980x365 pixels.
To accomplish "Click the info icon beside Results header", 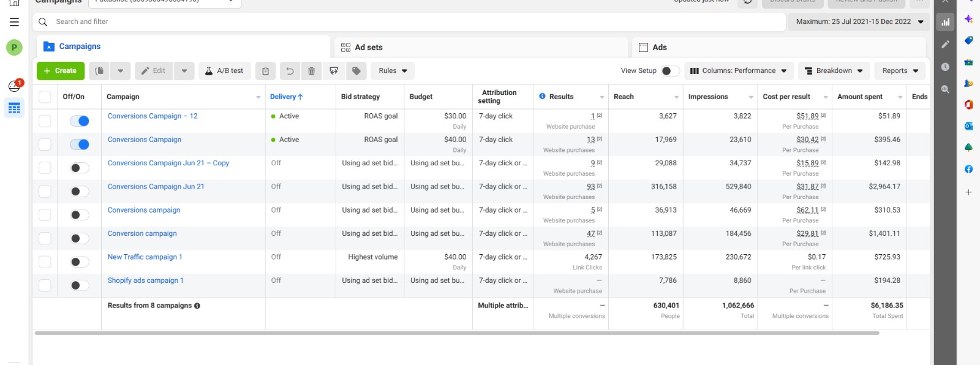I will click(542, 97).
